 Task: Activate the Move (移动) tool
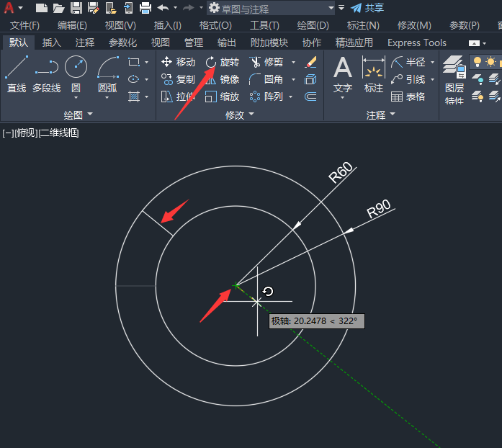point(179,62)
